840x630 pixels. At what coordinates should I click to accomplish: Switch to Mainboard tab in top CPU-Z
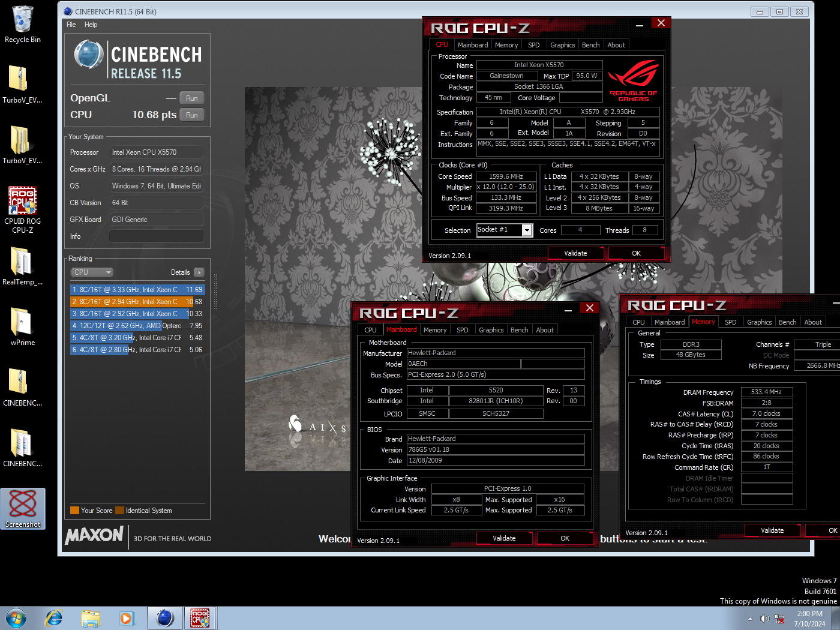473,45
